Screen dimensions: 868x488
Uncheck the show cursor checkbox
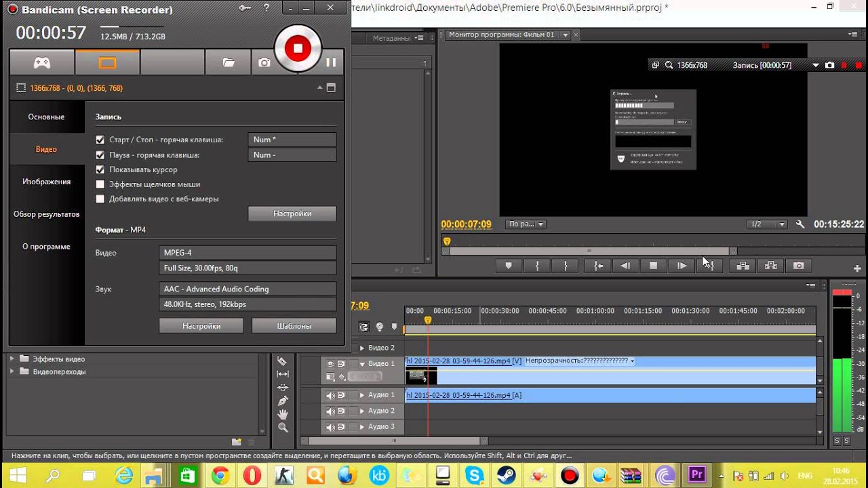[100, 169]
